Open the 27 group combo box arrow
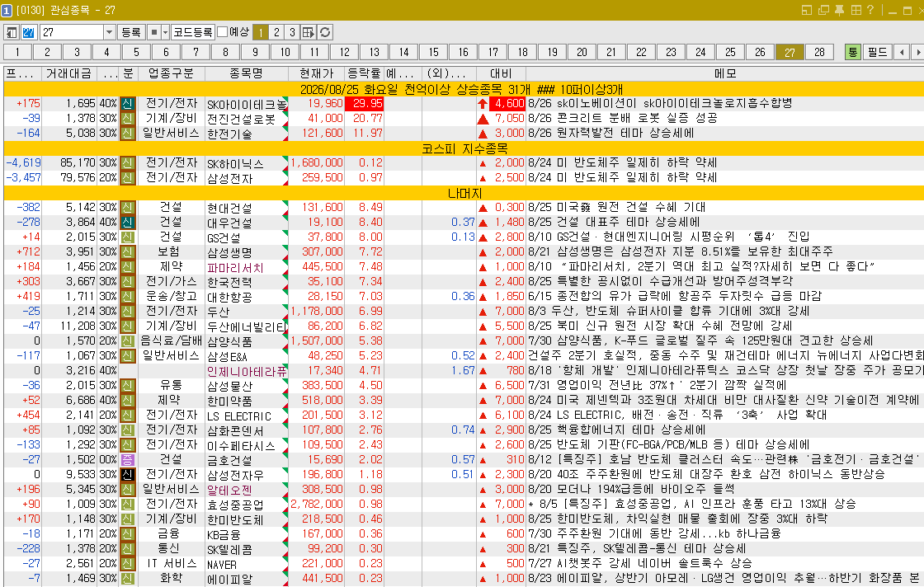The image size is (924, 587). click(109, 32)
